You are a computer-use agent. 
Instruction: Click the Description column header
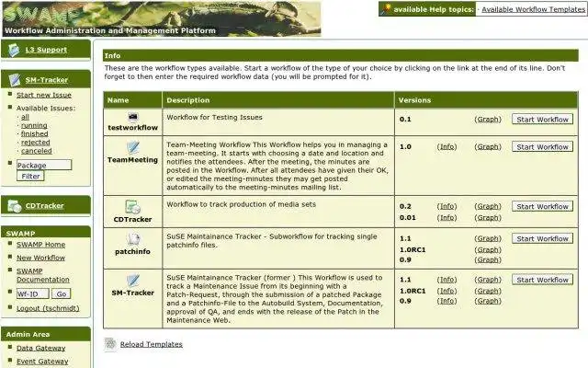(x=278, y=100)
